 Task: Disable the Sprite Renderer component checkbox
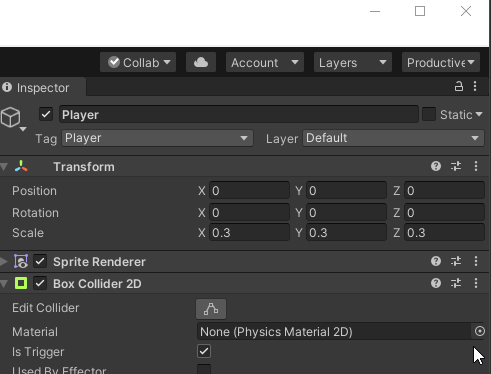40,261
